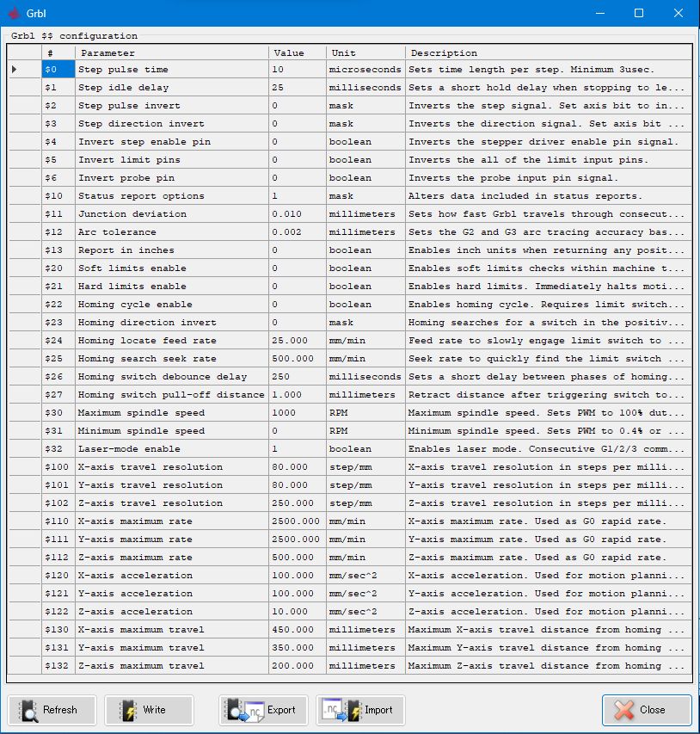Click the Description column header

[549, 52]
